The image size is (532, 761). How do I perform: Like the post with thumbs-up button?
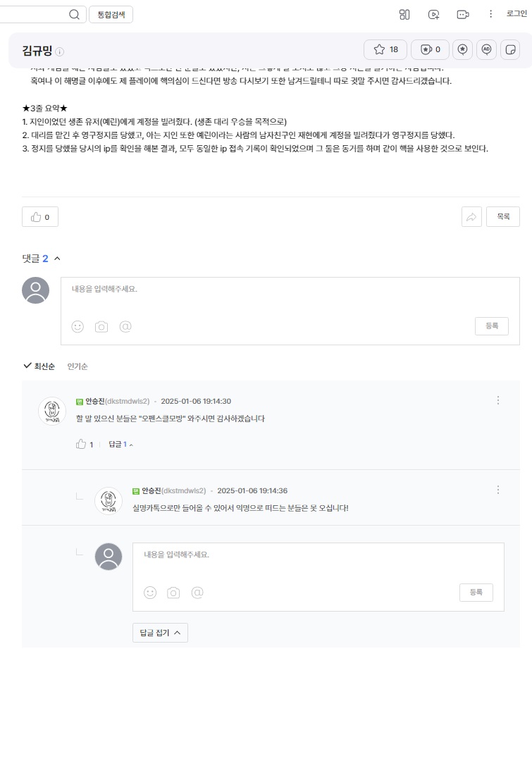tap(40, 217)
